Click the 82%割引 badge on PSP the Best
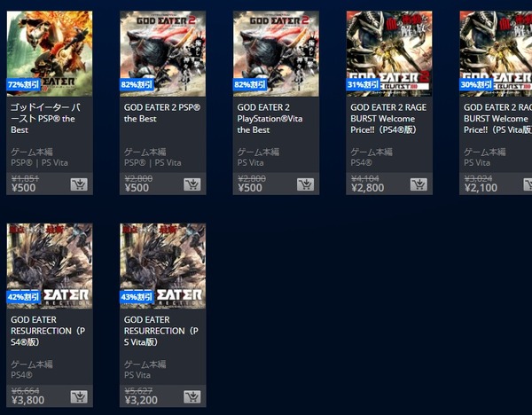The image size is (532, 415). pos(137,84)
